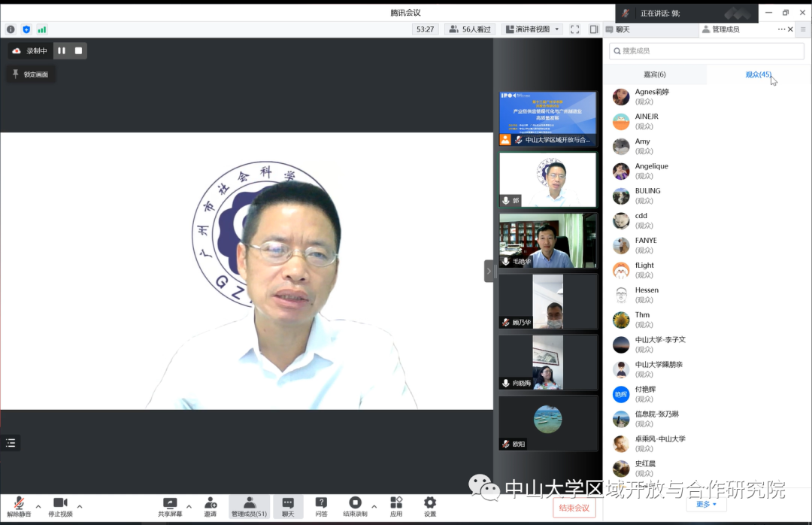This screenshot has width=812, height=525.
Task: Select audience member fLight
Action: pos(707,270)
